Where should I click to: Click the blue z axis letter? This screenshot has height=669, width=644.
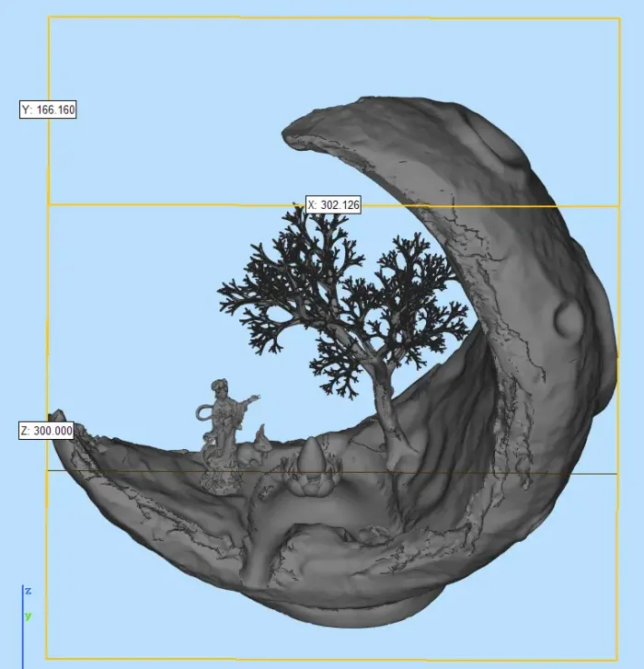(29, 591)
